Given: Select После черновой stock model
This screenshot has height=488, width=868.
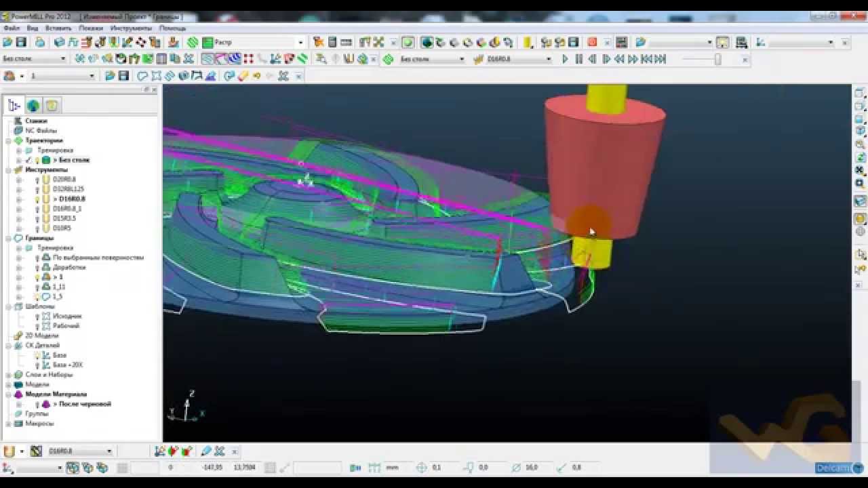Looking at the screenshot, I should pyautogui.click(x=82, y=404).
